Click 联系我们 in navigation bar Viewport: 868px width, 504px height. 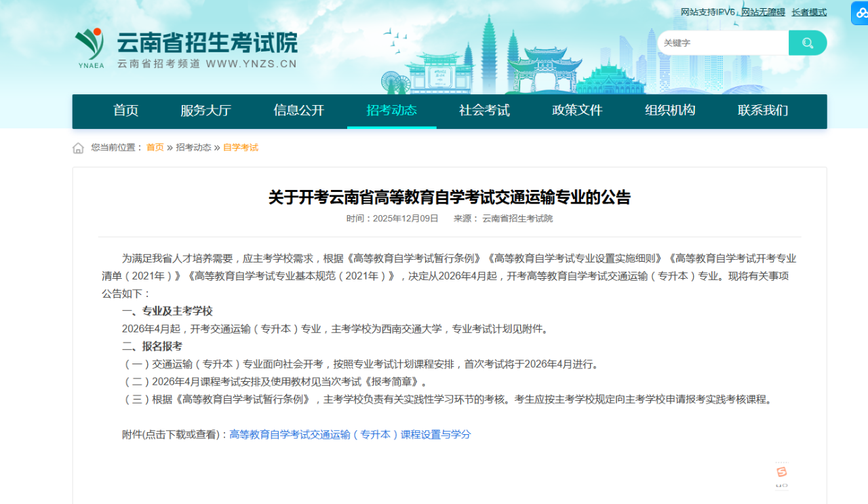click(x=763, y=111)
